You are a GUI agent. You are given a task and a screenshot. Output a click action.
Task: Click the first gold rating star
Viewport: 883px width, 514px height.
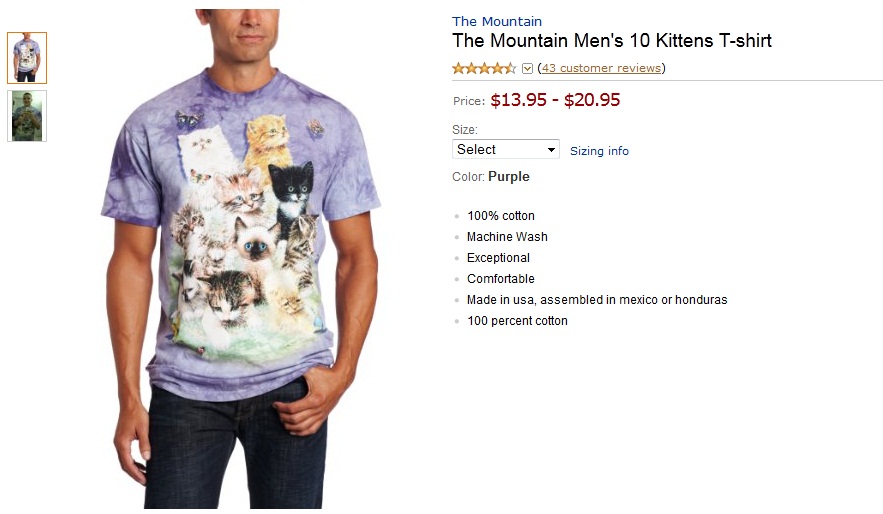[x=458, y=68]
